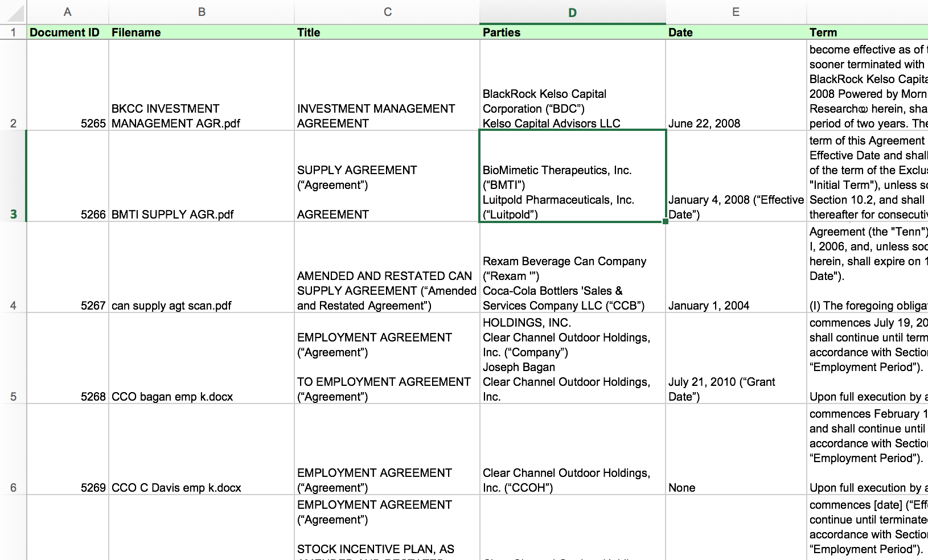Select 'BKCC INVESTMENT MANAGEMENT AGR.pdf' filename cell
The image size is (928, 560).
202,85
